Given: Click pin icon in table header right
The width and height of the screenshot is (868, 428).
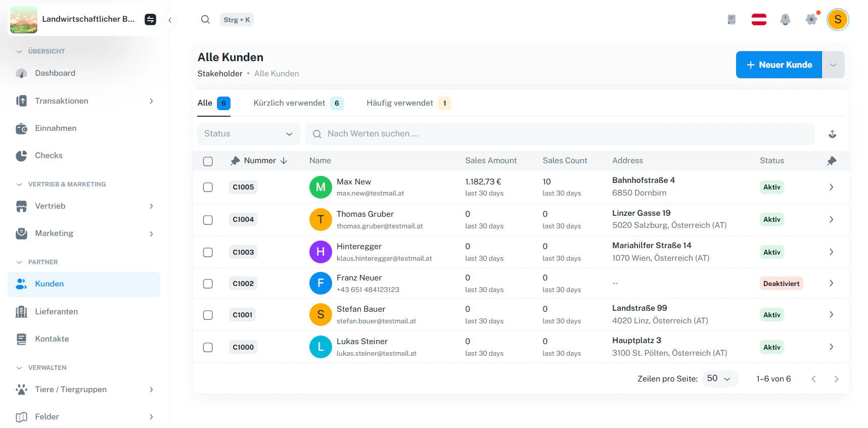Looking at the screenshot, I should coord(832,161).
